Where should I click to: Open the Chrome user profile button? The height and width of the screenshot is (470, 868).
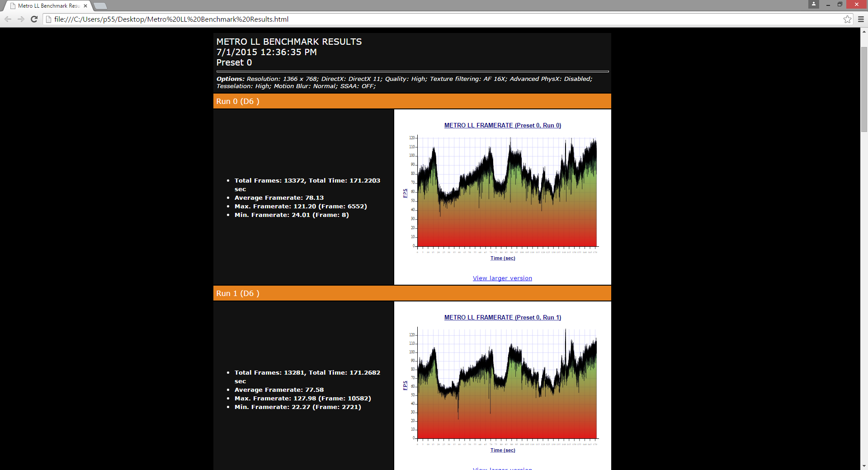(x=814, y=4)
